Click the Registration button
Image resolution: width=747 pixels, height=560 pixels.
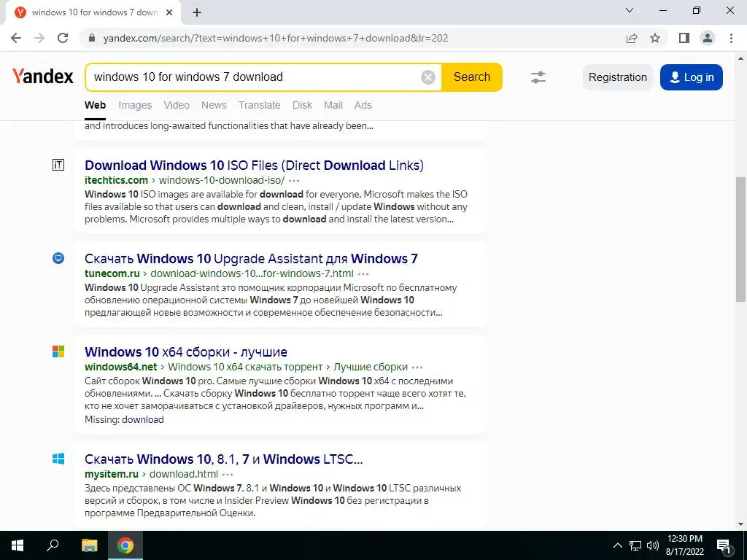617,77
